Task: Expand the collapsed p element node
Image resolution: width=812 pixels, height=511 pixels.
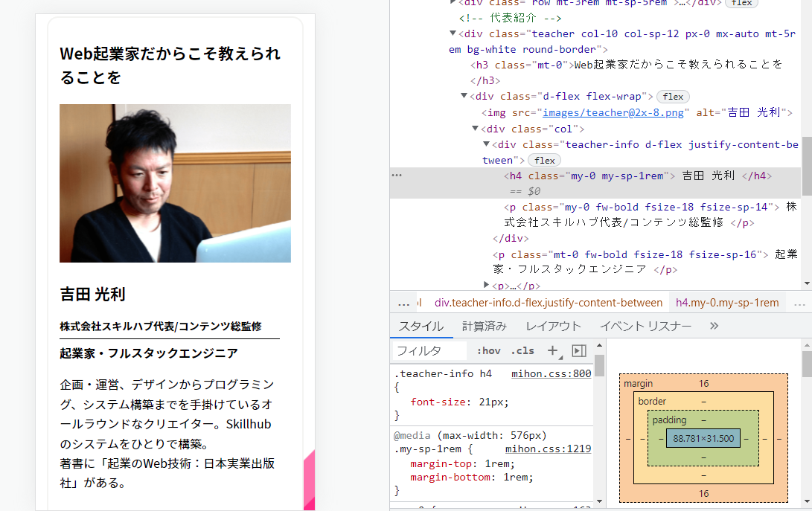Action: [x=486, y=284]
